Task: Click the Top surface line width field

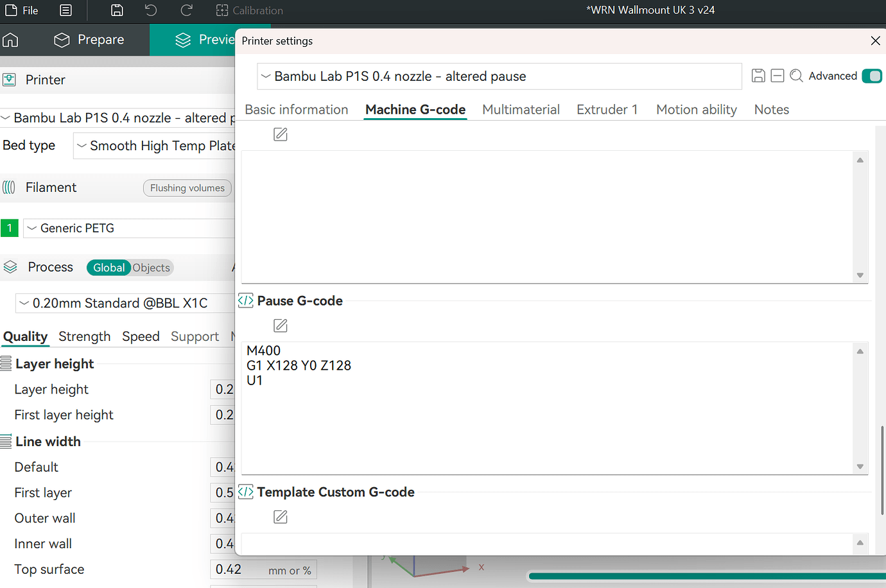Action: [263, 569]
